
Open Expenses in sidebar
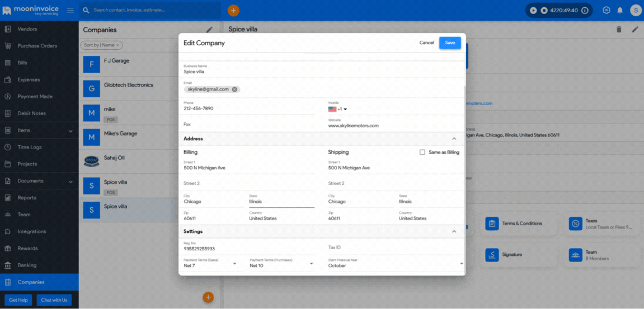click(39, 79)
